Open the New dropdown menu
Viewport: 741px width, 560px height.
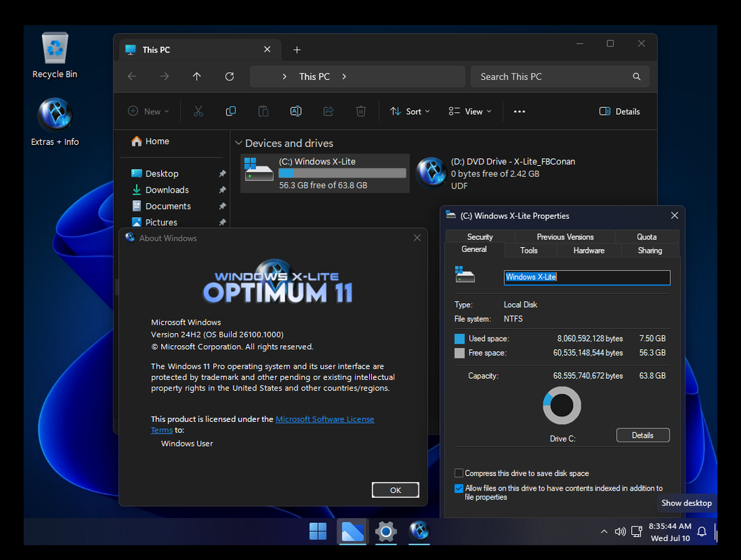148,111
